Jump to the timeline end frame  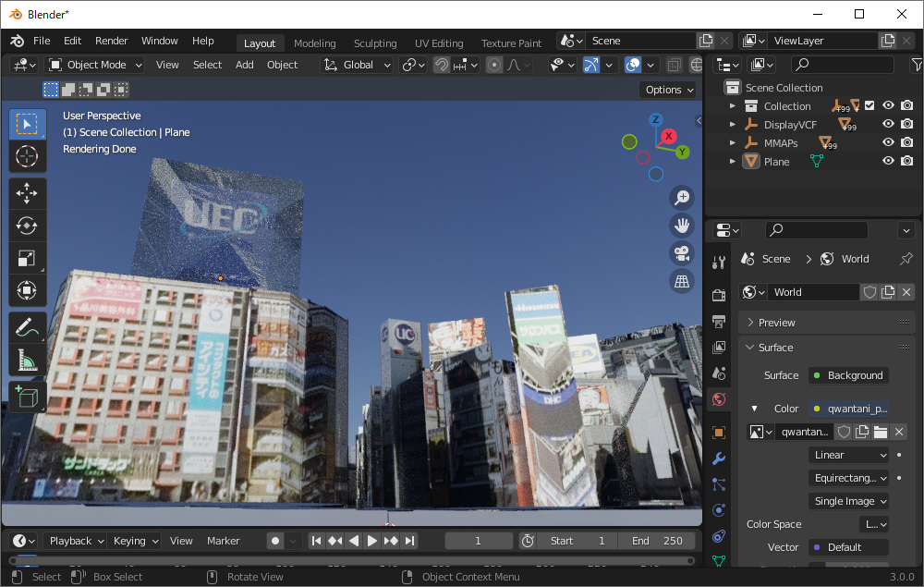pos(409,541)
